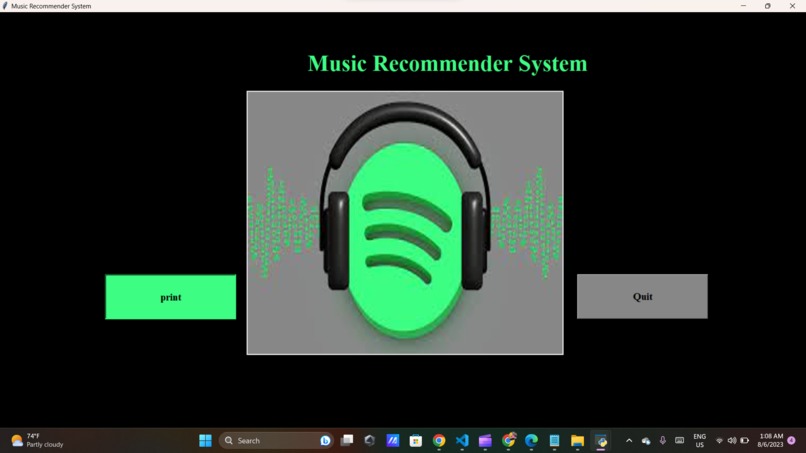The height and width of the screenshot is (453, 806).
Task: Minimize the Music Recommender System window
Action: coord(743,6)
